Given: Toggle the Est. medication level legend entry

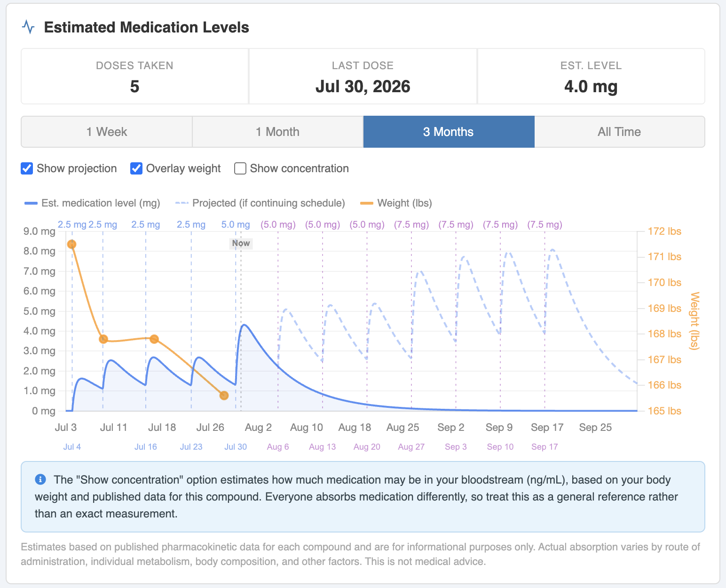Looking at the screenshot, I should 92,203.
